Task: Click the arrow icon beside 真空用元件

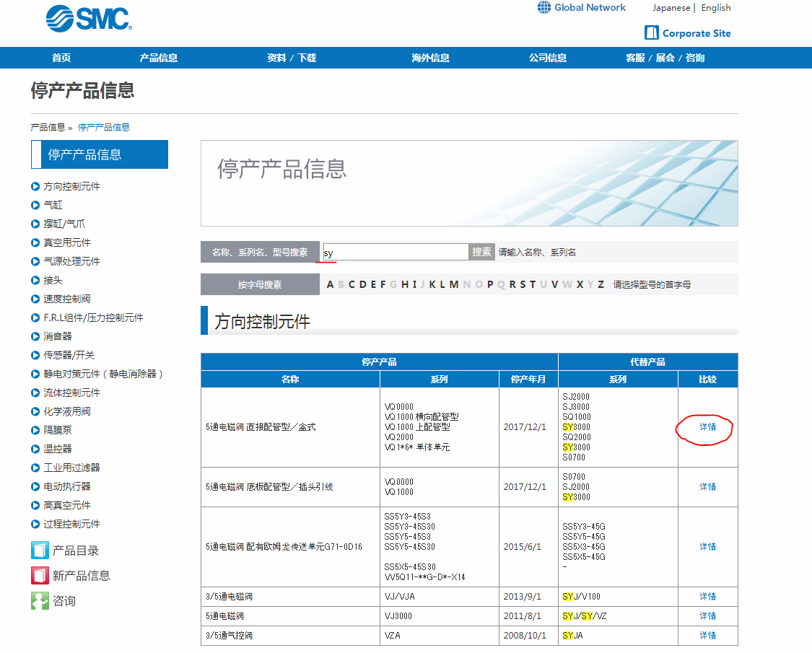Action: click(x=34, y=242)
